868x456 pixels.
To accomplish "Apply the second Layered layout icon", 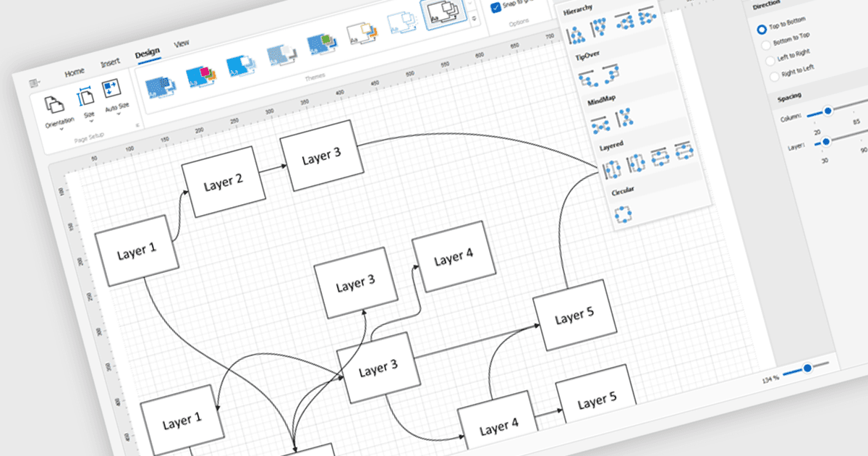I will pos(635,163).
